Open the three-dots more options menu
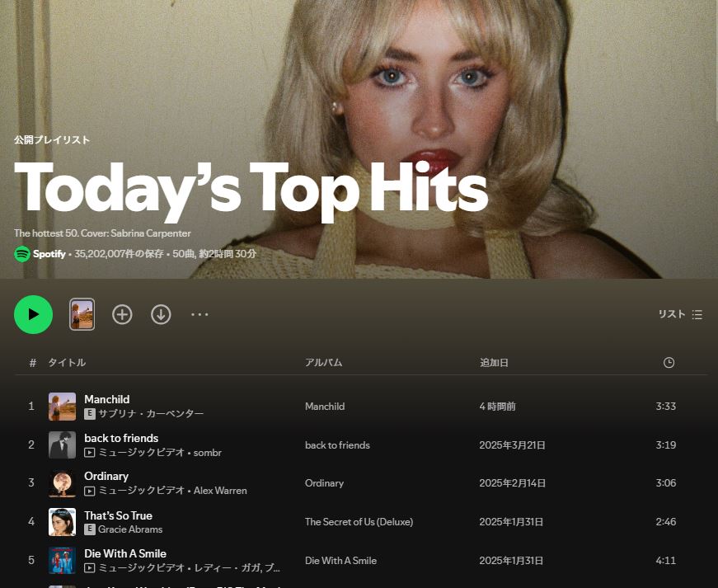 click(x=199, y=314)
